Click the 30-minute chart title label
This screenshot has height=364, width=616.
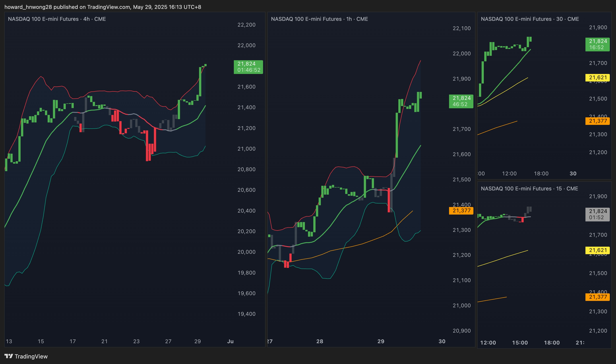tap(530, 19)
